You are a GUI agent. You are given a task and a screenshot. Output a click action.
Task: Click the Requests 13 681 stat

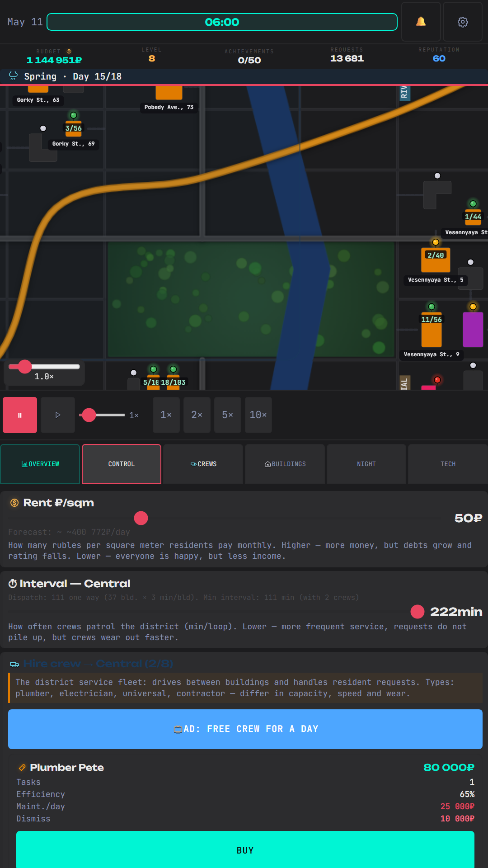(347, 55)
